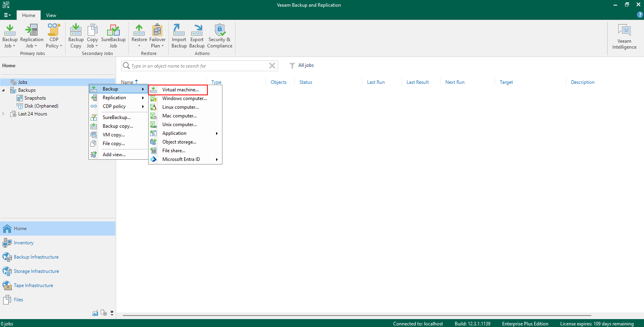Viewport: 644px width, 327px height.
Task: Open the Files navigation view
Action: (58, 300)
